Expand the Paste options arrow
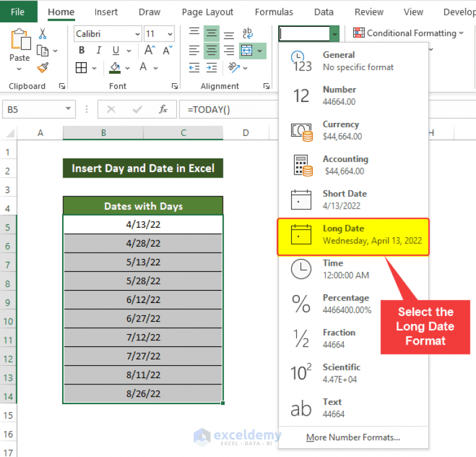476x457 pixels. pyautogui.click(x=19, y=69)
